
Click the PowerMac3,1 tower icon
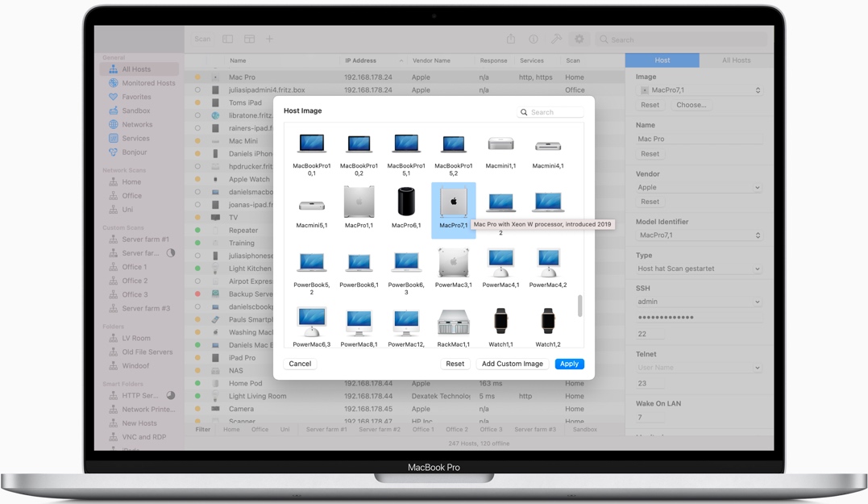[x=453, y=263]
